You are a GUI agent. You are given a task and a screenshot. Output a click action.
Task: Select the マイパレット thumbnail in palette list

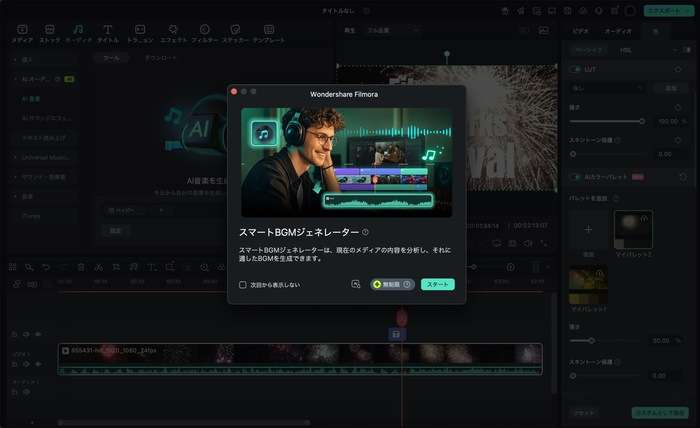point(633,230)
